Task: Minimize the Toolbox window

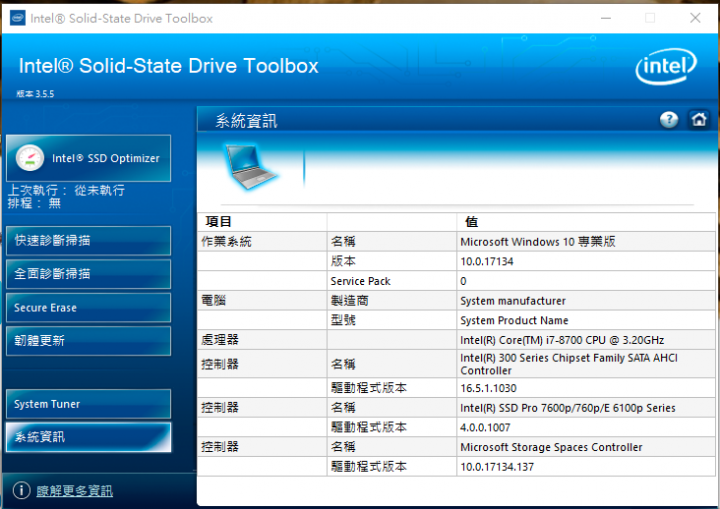Action: coord(606,18)
